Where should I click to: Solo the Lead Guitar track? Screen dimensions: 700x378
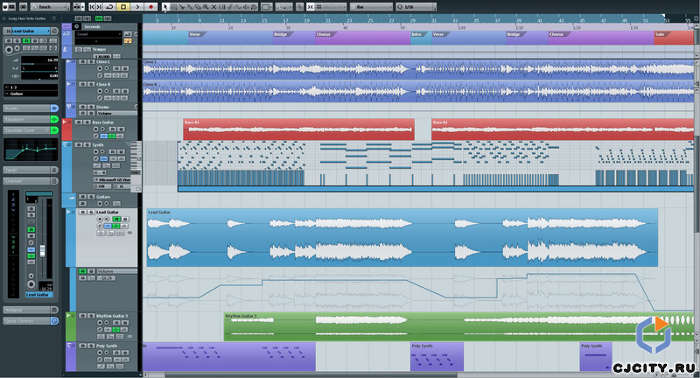pyautogui.click(x=90, y=212)
